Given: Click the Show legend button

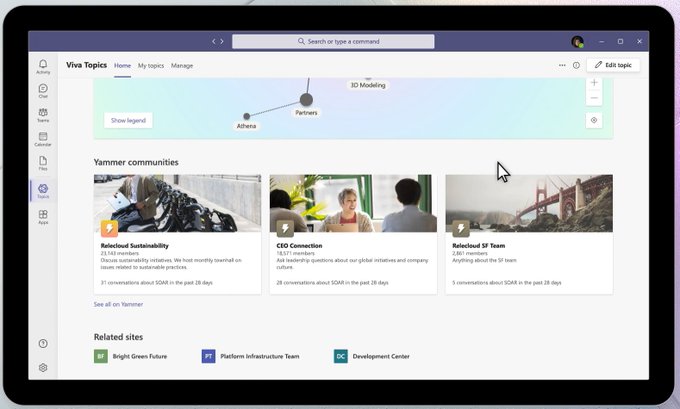Looking at the screenshot, I should tap(128, 120).
